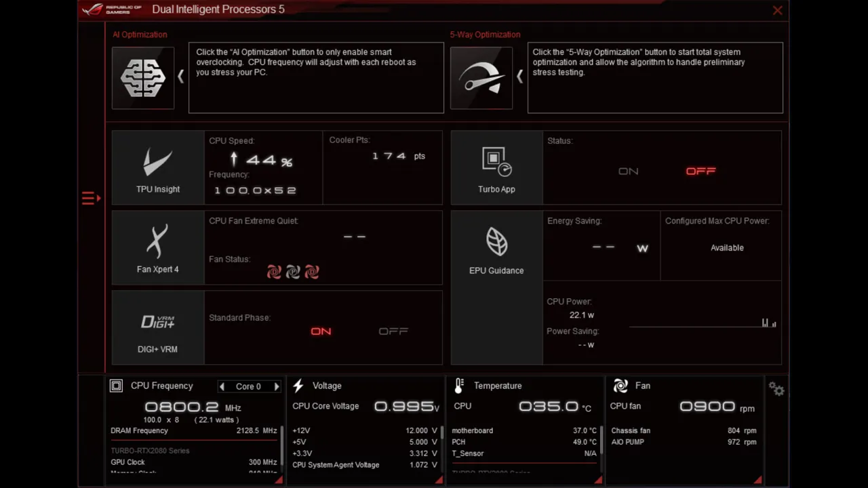Click the Temperature thermometer icon

[459, 386]
